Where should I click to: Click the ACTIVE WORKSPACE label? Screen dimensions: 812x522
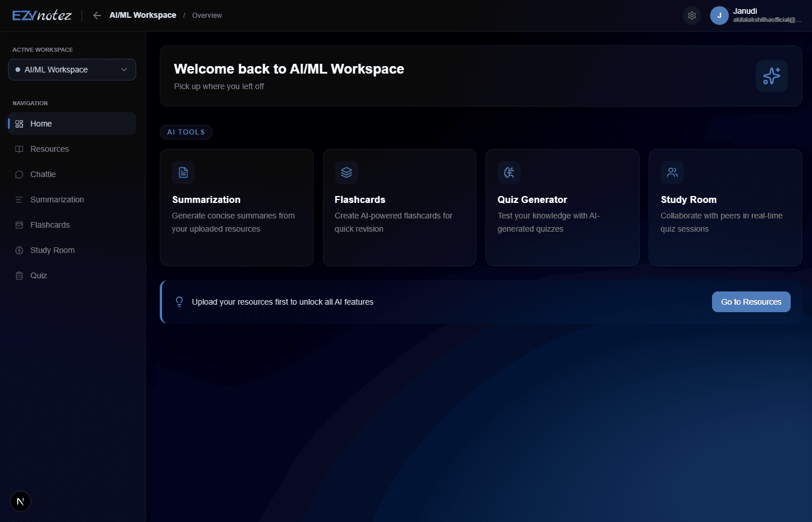(x=43, y=50)
